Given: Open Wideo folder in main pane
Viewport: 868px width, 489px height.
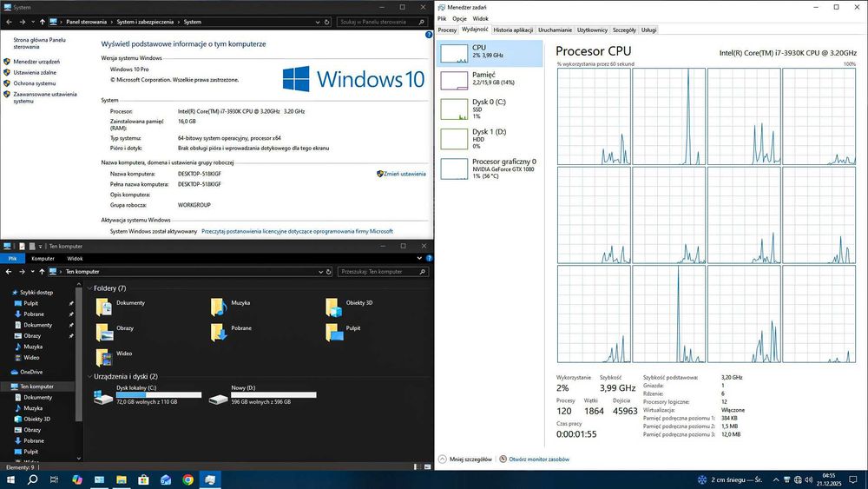Looking at the screenshot, I should pyautogui.click(x=114, y=357).
